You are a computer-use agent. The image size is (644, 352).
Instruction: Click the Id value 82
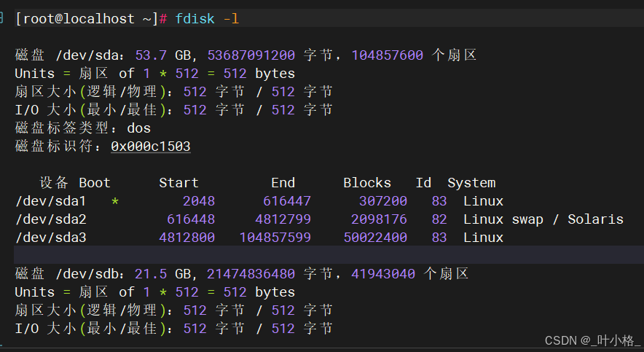click(439, 219)
